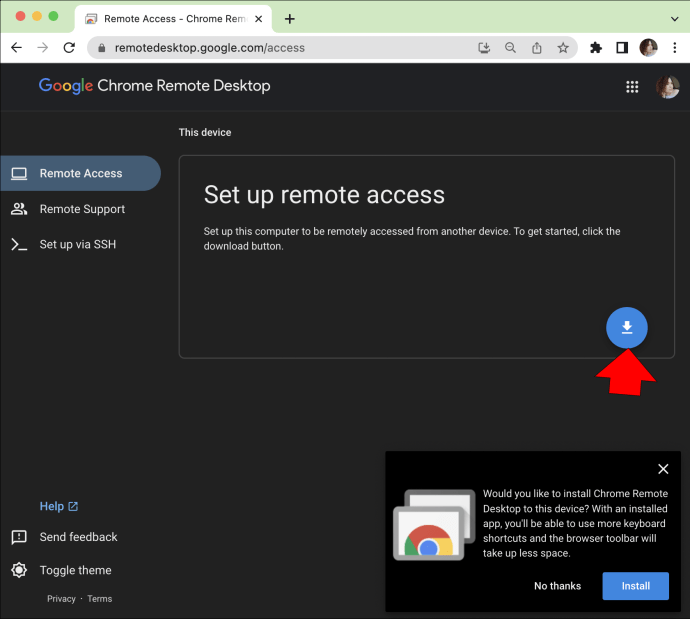Close the Remote Access browser tab
Viewport: 690px width, 619px height.
click(x=259, y=19)
